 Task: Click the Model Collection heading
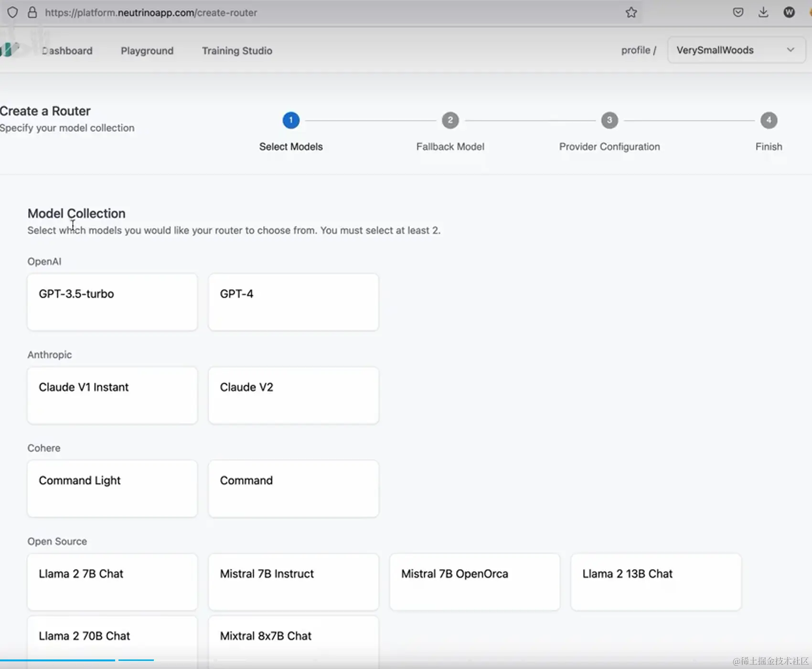[76, 213]
